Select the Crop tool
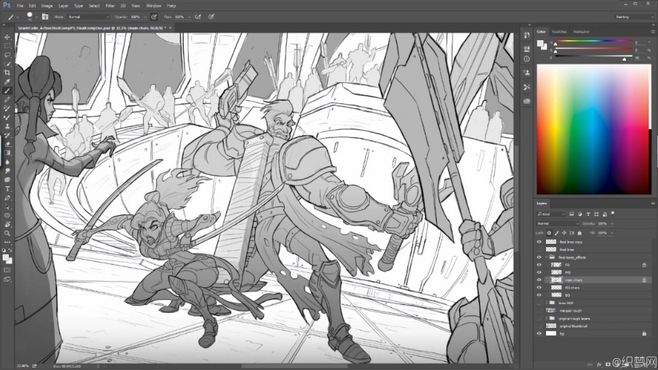 [x=7, y=73]
